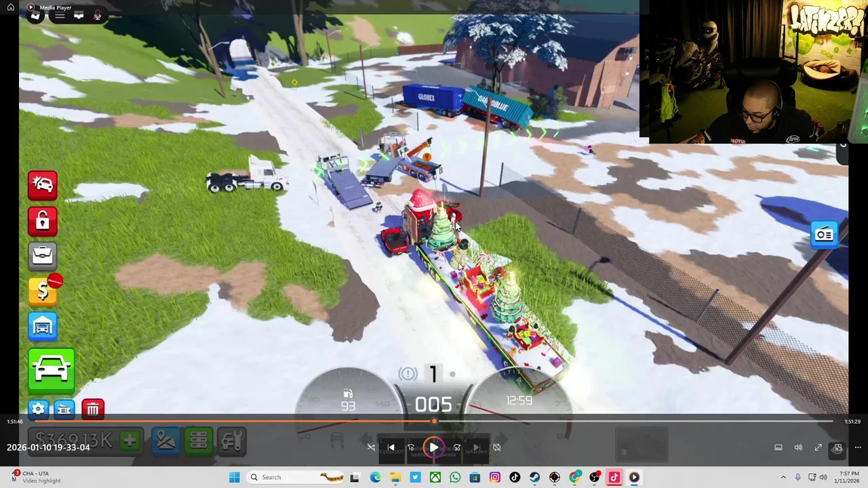Open Microsoft Edge from taskbar

click(x=376, y=477)
